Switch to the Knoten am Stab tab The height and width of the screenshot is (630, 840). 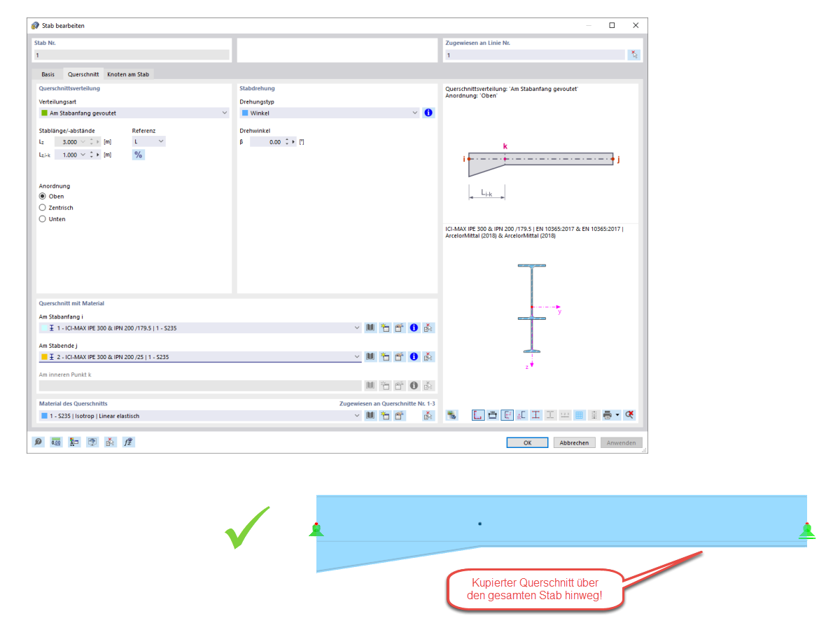coord(127,74)
